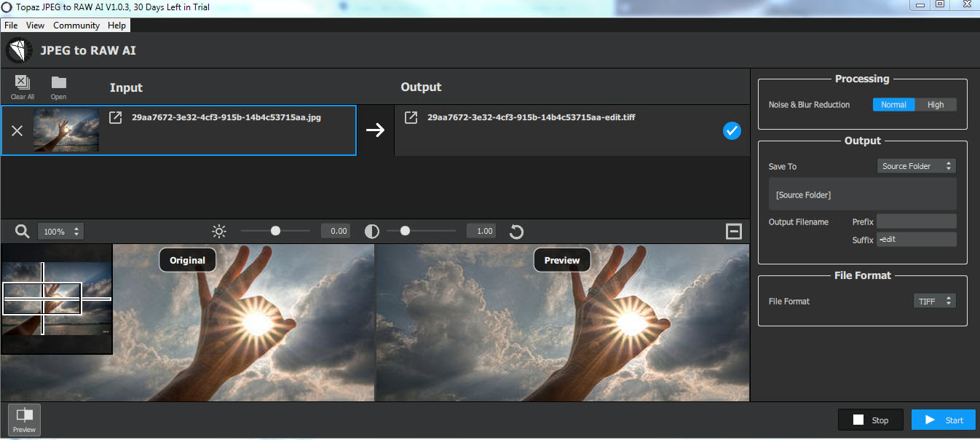Click the Processing section heading
Image resolution: width=980 pixels, height=440 pixels.
[862, 79]
